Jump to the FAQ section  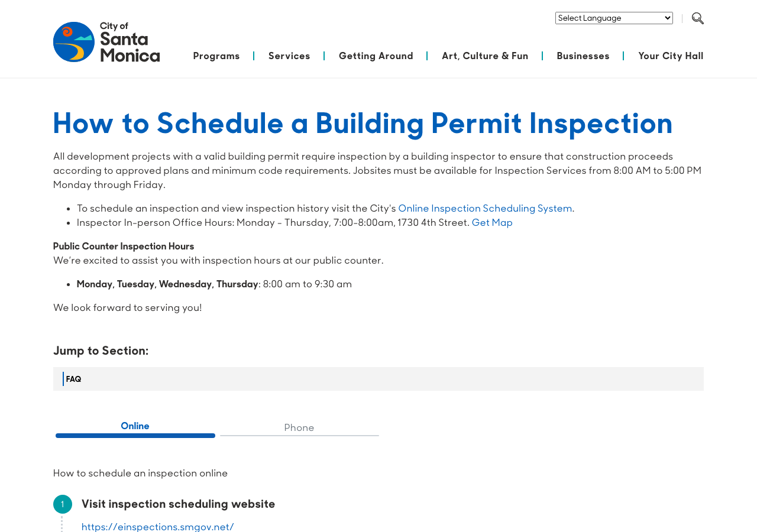coord(73,379)
